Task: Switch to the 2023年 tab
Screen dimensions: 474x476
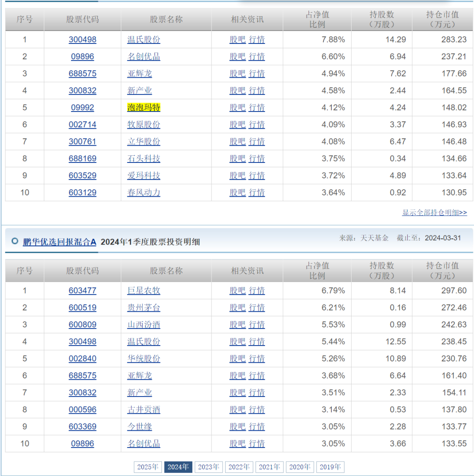Action: (208, 467)
